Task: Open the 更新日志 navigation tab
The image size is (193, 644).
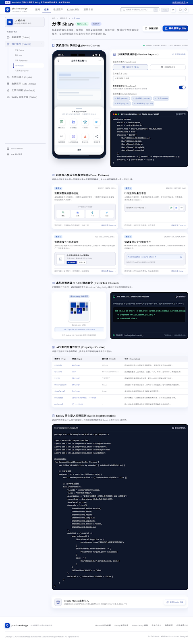Action: pos(88,9)
